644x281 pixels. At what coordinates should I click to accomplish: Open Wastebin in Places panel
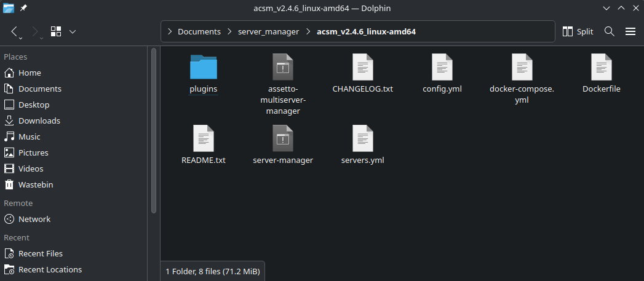coord(74,185)
